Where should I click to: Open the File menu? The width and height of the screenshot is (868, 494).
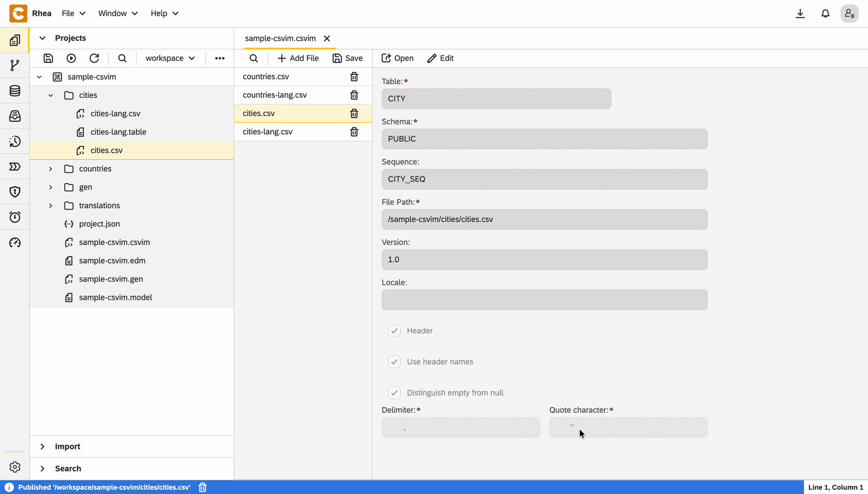pyautogui.click(x=73, y=13)
